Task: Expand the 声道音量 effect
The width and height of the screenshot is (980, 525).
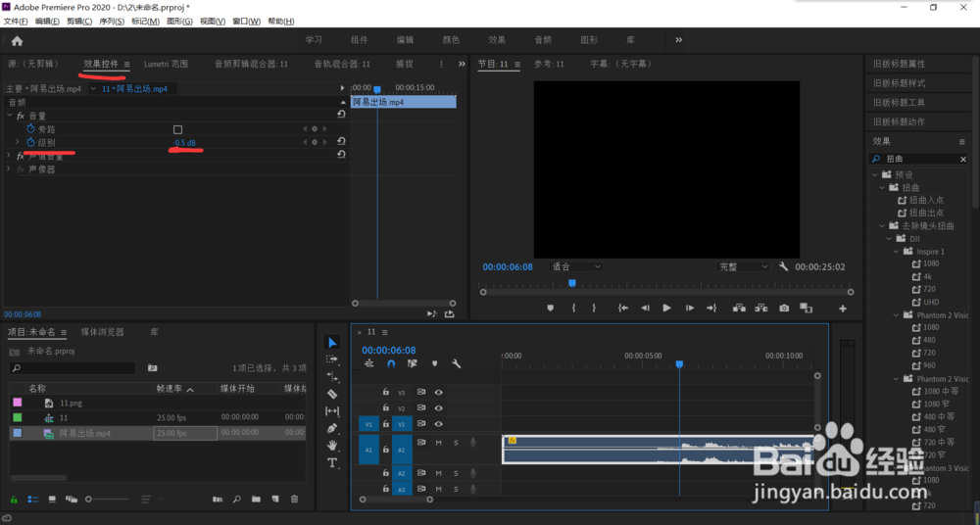Action: click(x=10, y=156)
